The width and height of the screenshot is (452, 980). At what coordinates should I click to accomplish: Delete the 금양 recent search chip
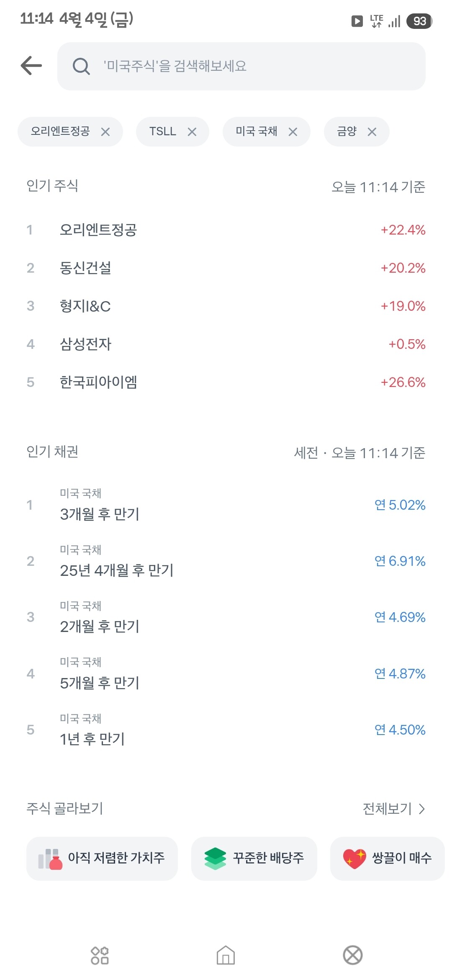[x=372, y=132]
